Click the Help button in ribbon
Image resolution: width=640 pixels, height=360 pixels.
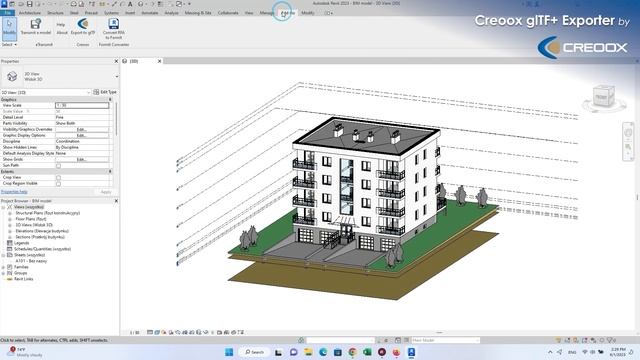coord(61,25)
